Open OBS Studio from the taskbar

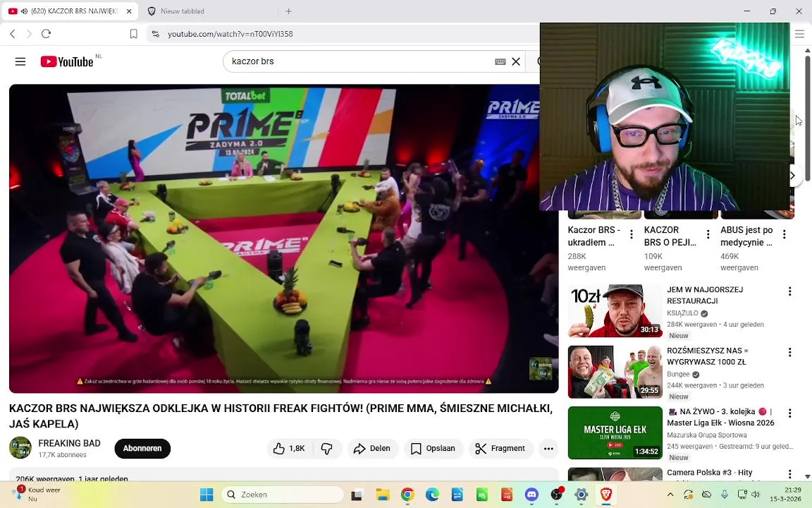(557, 495)
